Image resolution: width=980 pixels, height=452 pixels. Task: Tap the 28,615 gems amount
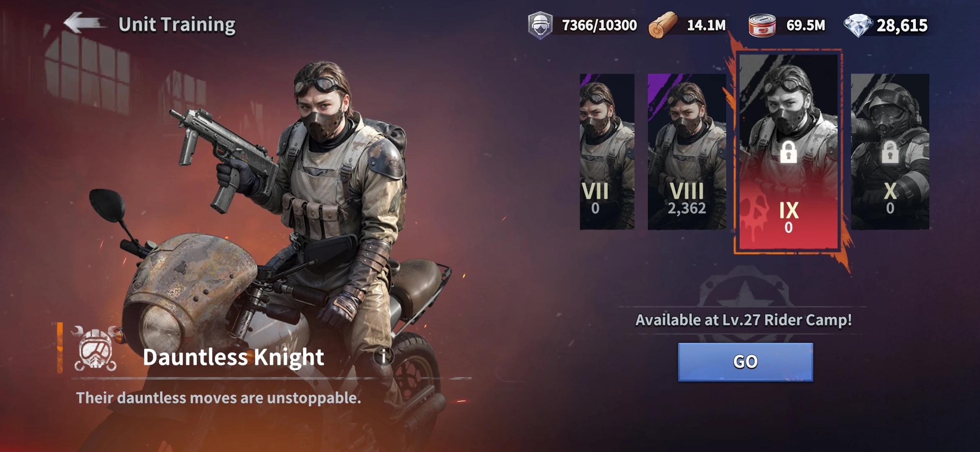(902, 26)
